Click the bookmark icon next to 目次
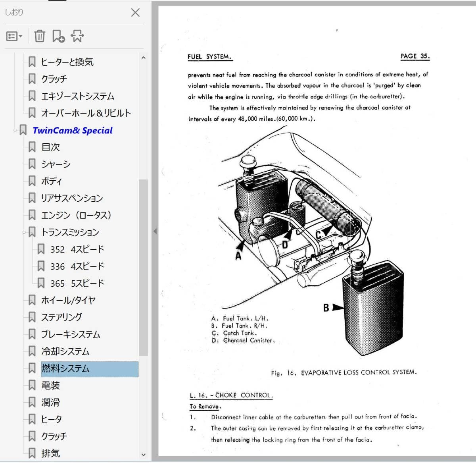Screen dimensions: 476x463 32,147
